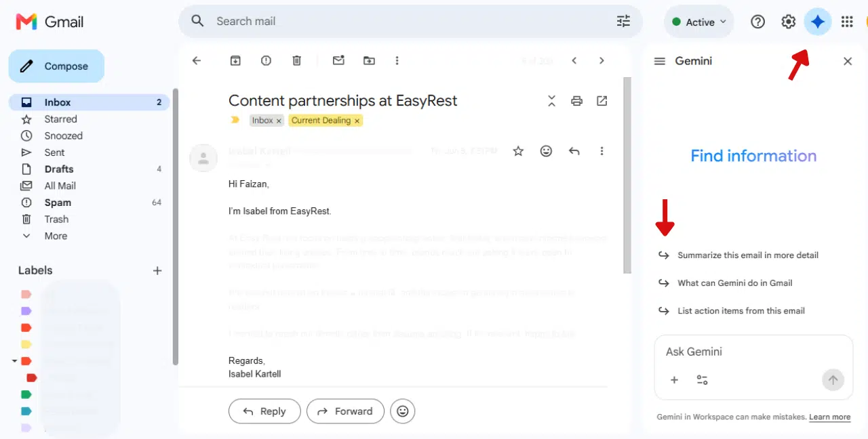Image resolution: width=868 pixels, height=439 pixels.
Task: Remove the Inbox label chip
Action: click(x=279, y=121)
